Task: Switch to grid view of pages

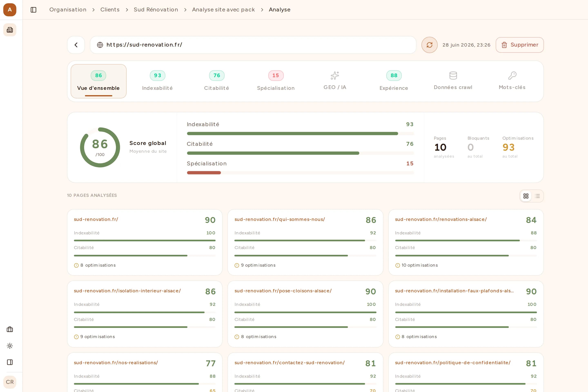Action: coord(526,196)
